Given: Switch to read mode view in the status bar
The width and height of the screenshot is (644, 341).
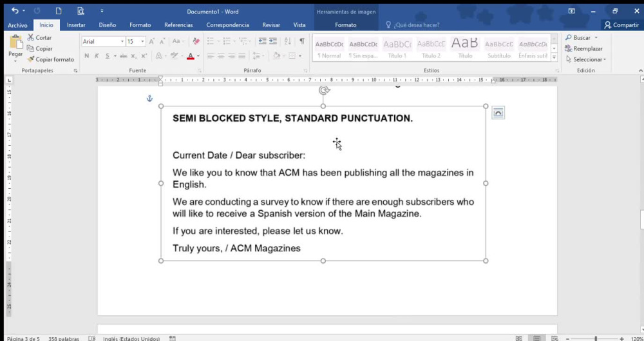Looking at the screenshot, I should [518, 338].
